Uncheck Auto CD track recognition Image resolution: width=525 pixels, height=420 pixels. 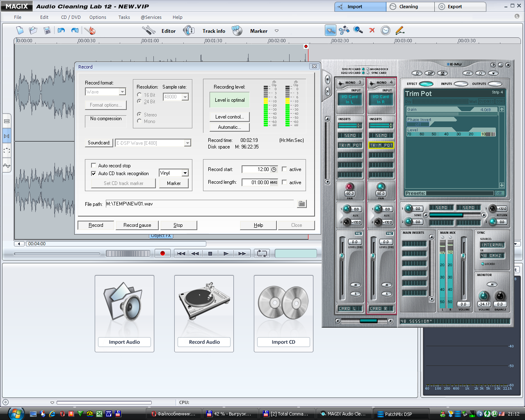point(94,173)
